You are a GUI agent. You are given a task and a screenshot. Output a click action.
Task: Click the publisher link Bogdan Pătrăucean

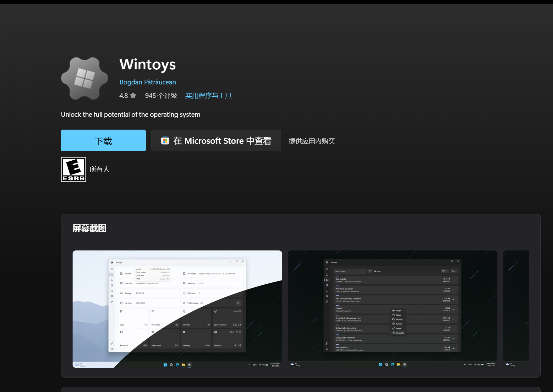148,82
